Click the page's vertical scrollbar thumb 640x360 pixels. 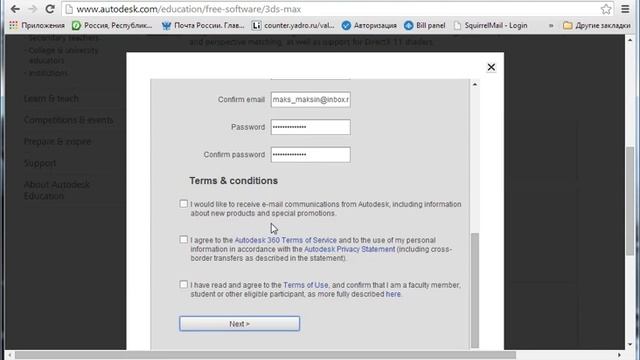pyautogui.click(x=630, y=201)
